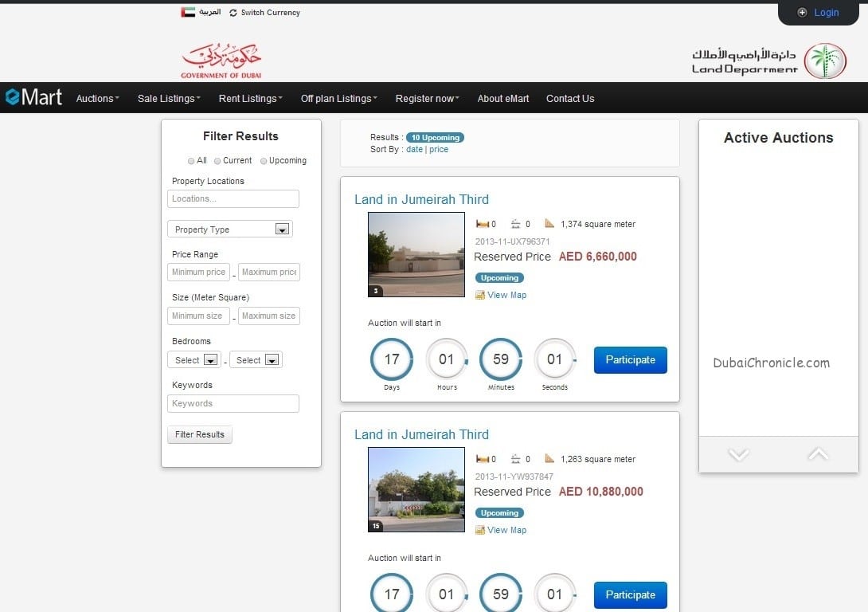Click the Maximum price field
This screenshot has height=612, width=868.
[269, 272]
